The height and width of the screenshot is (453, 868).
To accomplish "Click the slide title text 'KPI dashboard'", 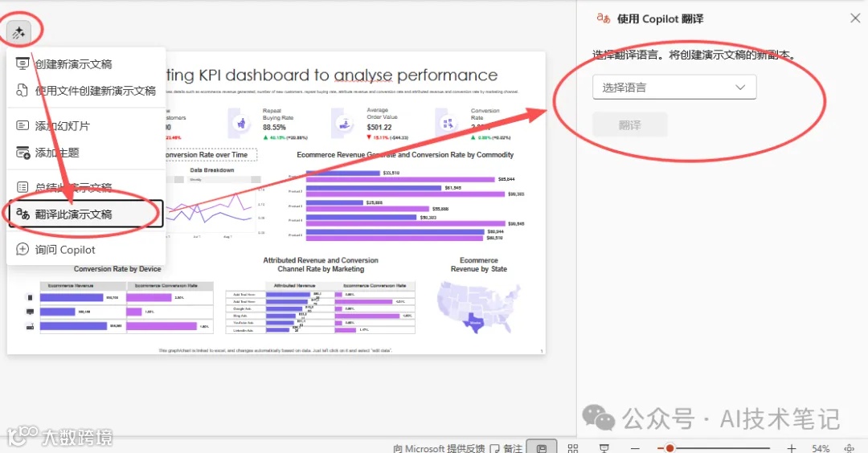I will (x=254, y=75).
